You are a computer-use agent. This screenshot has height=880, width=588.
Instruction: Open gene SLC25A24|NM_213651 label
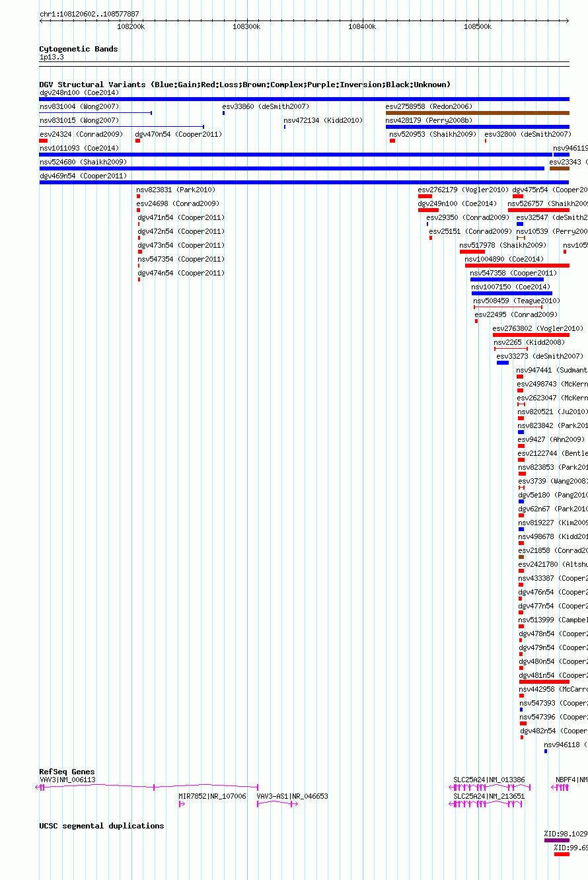489,796
